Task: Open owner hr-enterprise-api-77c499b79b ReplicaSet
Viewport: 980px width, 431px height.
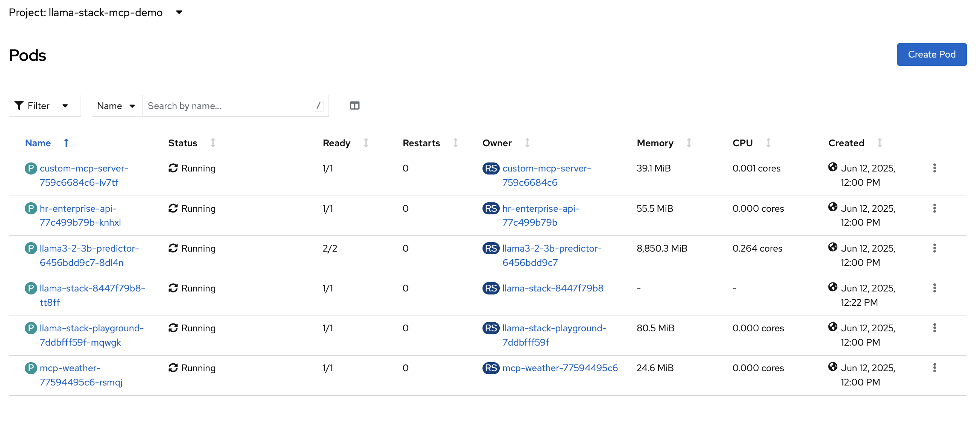Action: pos(541,215)
